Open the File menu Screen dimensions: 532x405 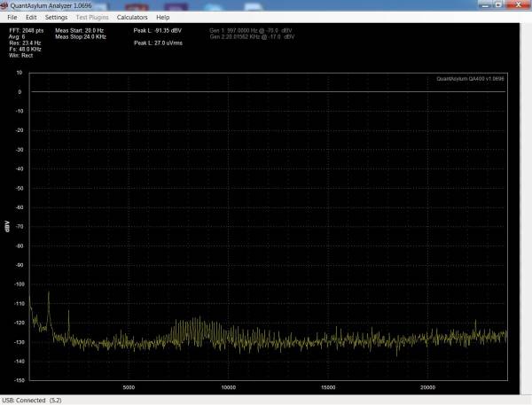(x=12, y=18)
